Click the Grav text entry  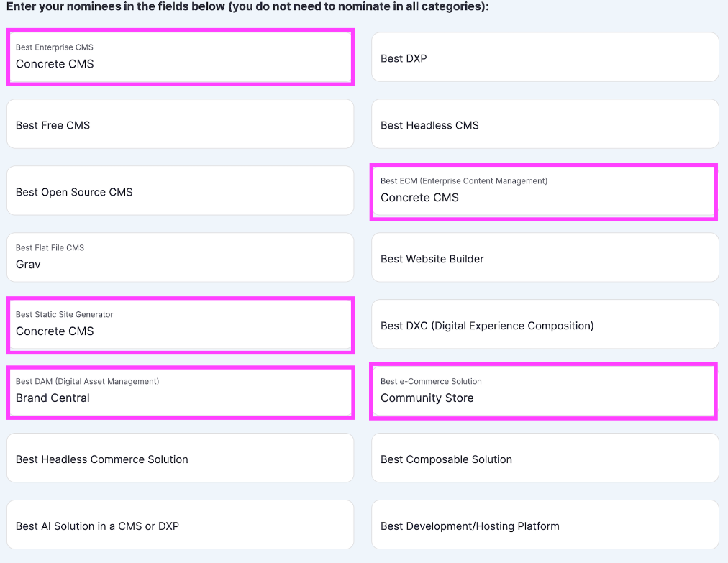pos(29,265)
